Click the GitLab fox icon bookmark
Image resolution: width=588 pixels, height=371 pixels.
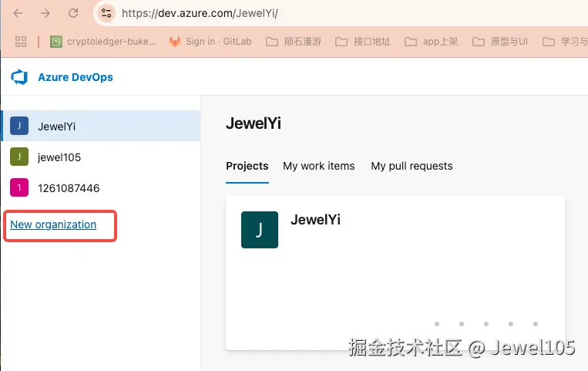[175, 42]
